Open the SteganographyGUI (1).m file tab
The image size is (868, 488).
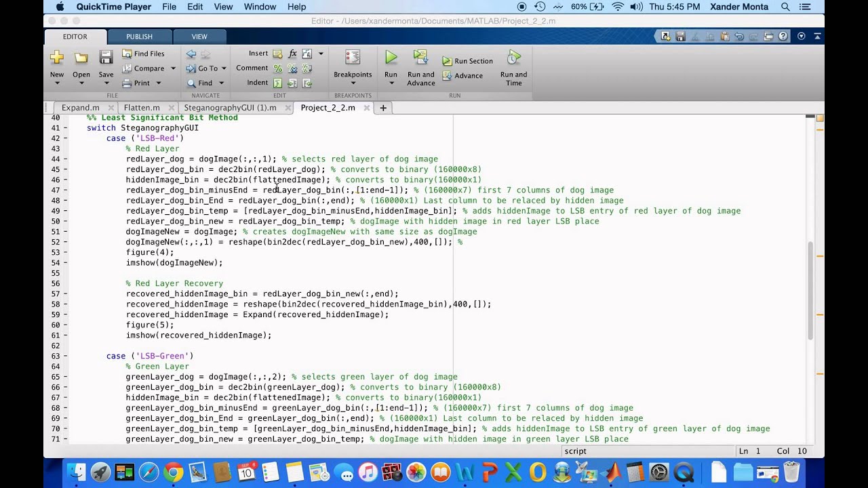[230, 108]
